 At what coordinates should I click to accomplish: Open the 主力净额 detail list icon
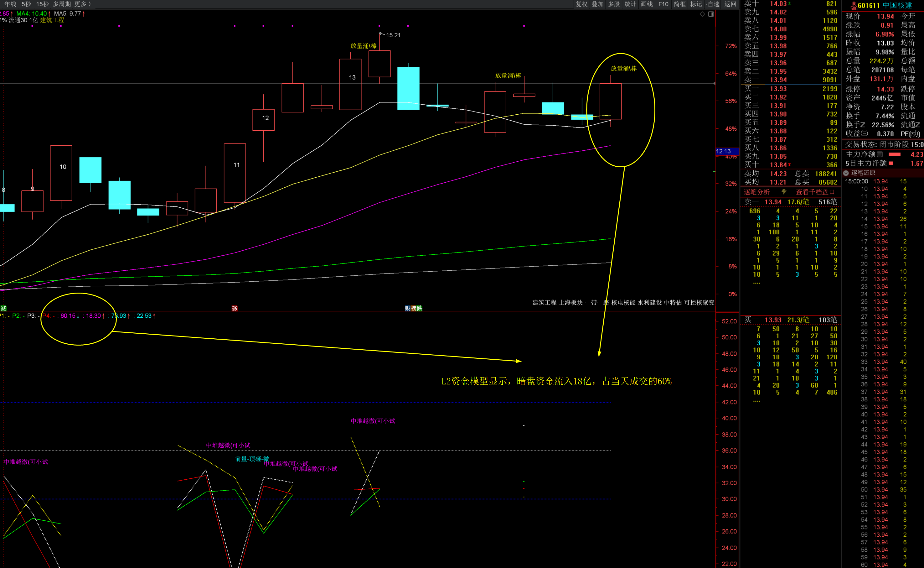[x=880, y=154]
